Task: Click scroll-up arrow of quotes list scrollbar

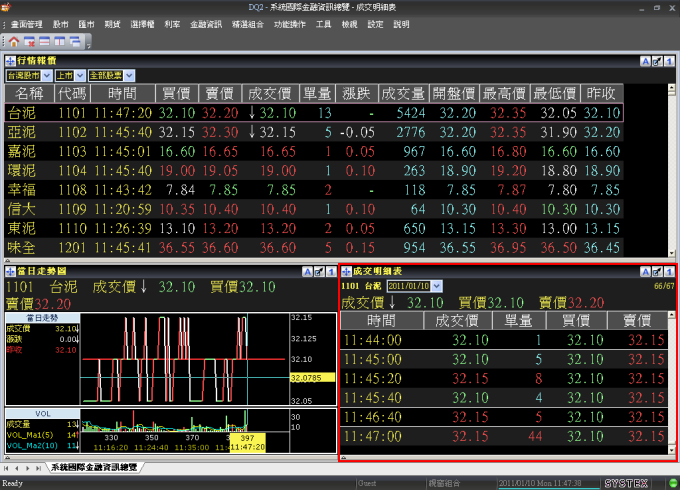Action: click(672, 88)
